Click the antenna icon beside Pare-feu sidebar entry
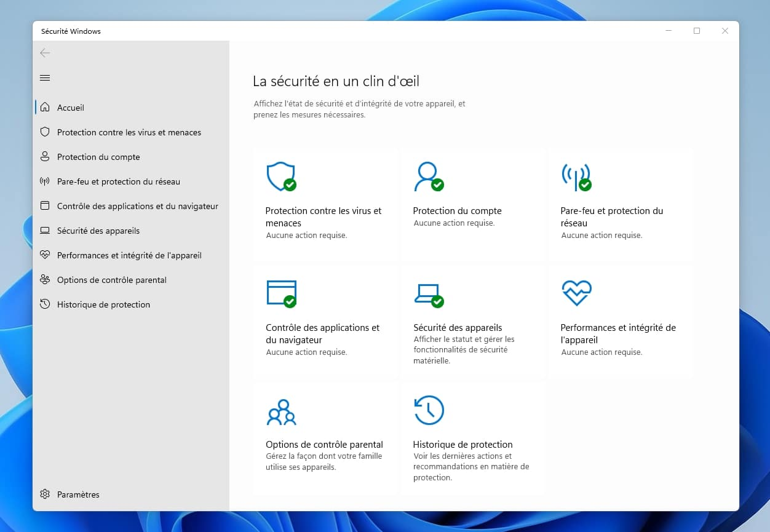This screenshot has width=770, height=532. [44, 181]
